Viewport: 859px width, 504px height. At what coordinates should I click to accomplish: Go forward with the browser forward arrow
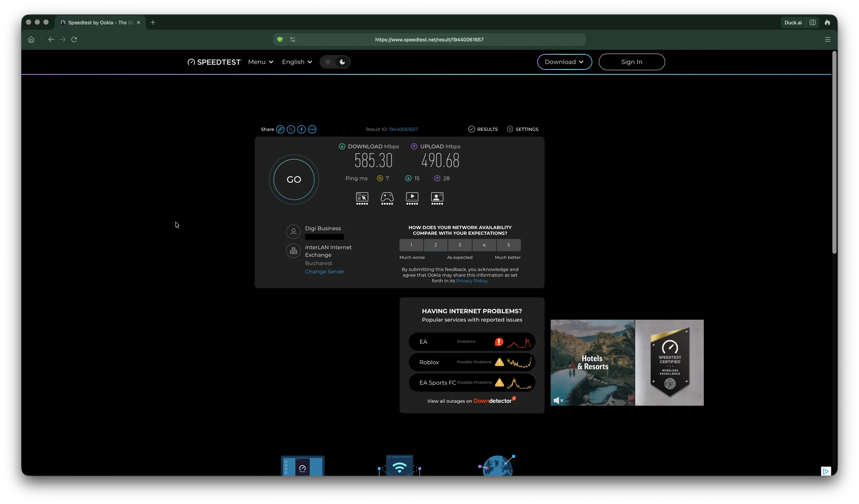63,39
